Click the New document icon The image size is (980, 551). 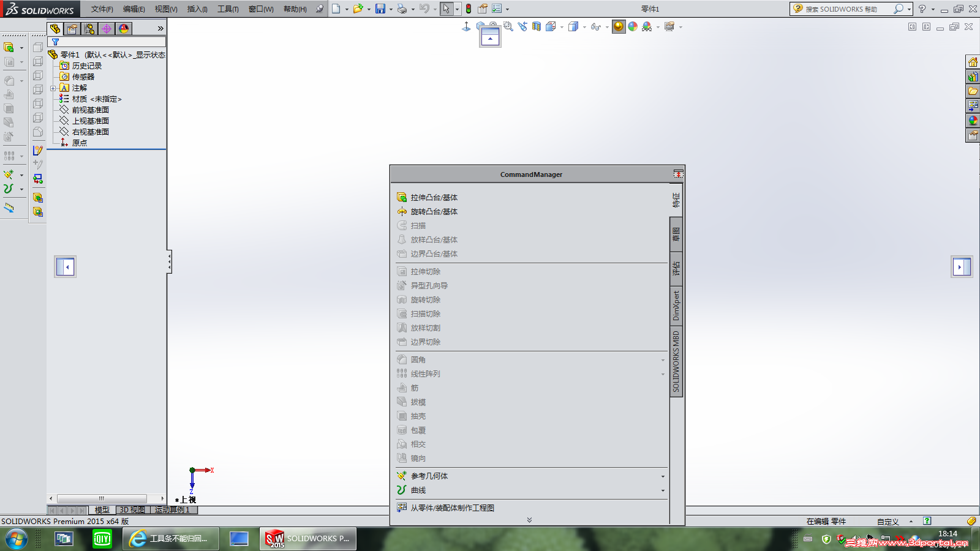click(x=336, y=9)
